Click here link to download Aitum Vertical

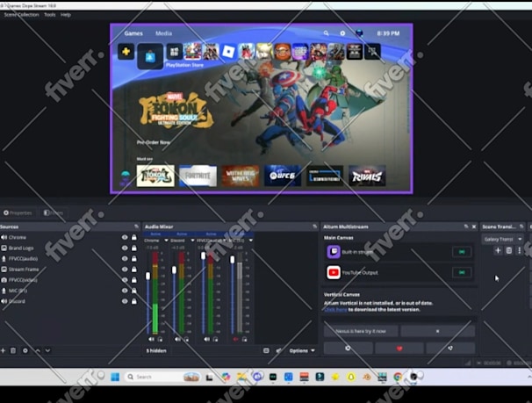point(335,309)
